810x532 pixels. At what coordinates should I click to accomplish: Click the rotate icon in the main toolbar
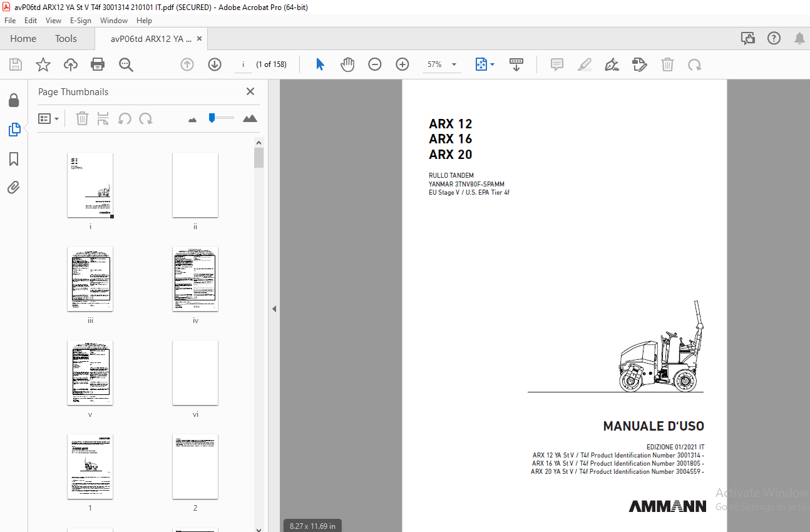click(x=694, y=64)
